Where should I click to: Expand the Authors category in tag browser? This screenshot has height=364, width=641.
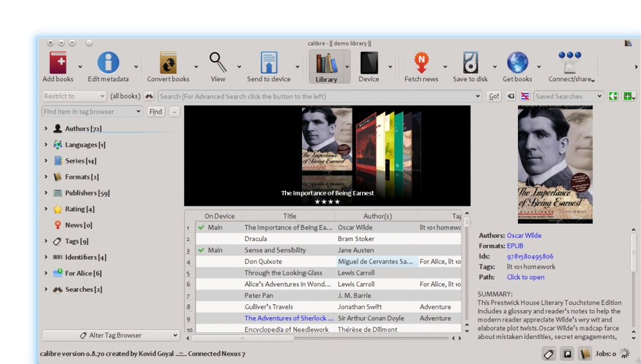(x=46, y=129)
